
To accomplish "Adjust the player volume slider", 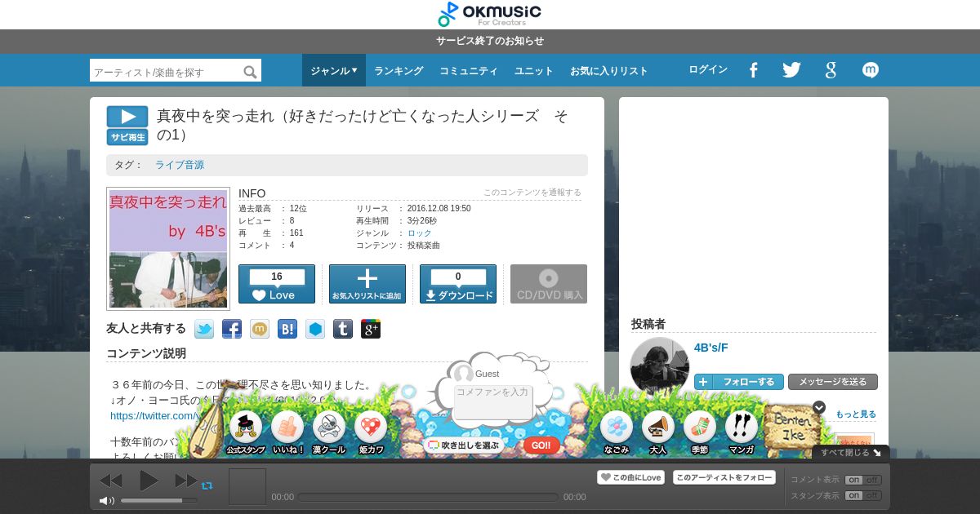I will [x=158, y=500].
